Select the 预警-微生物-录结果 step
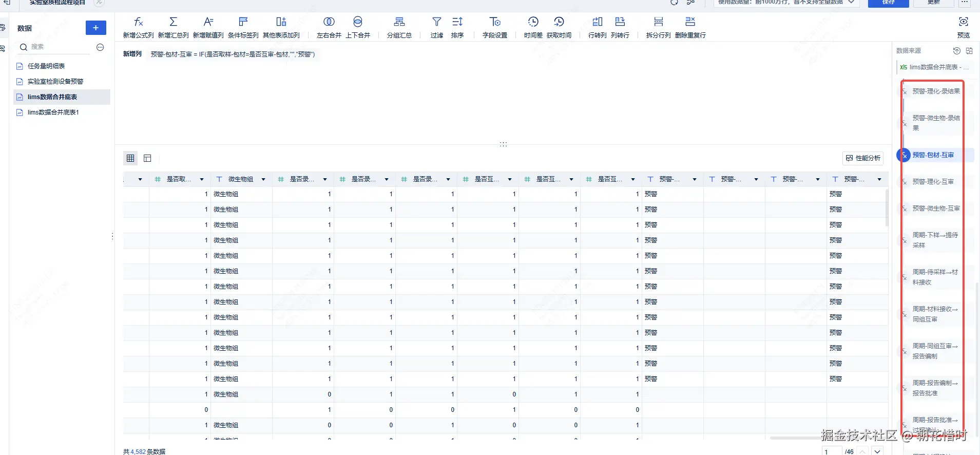The width and height of the screenshot is (980, 455). pos(935,123)
